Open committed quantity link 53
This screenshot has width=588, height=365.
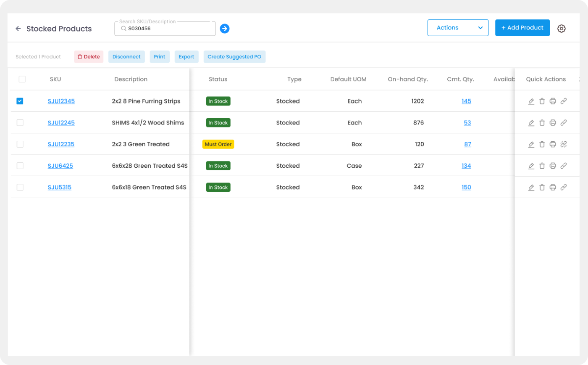pyautogui.click(x=467, y=123)
